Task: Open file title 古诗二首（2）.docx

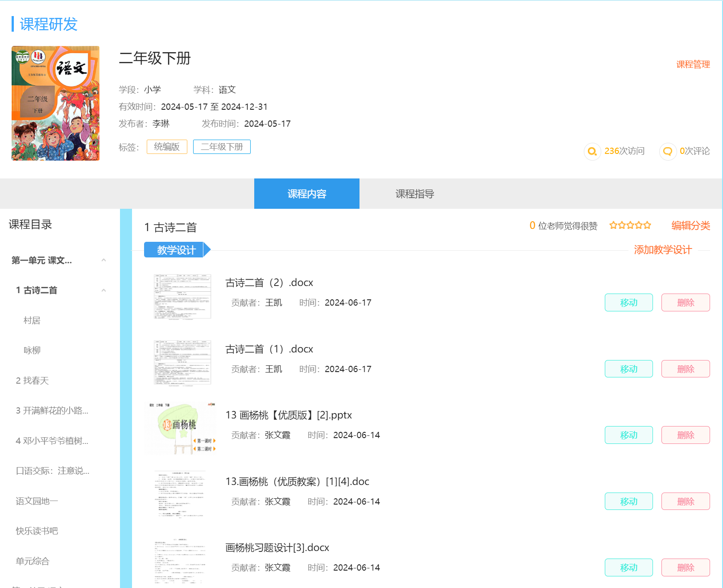Action: point(269,282)
